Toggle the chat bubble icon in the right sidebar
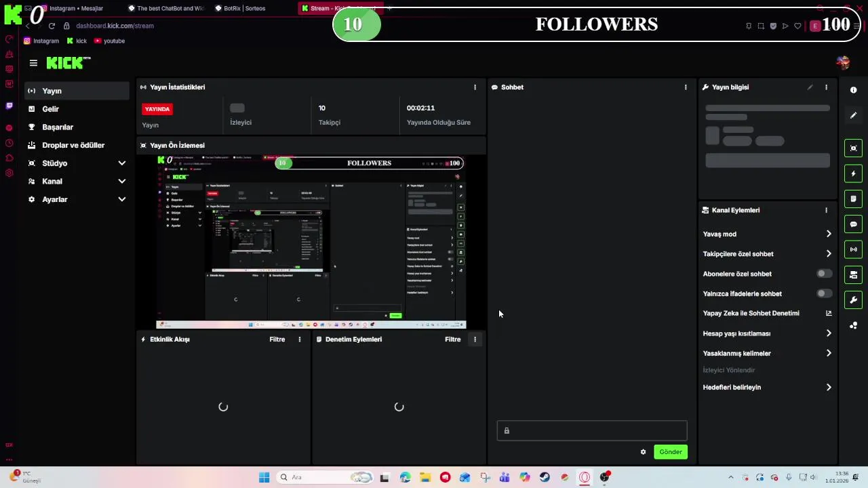The height and width of the screenshot is (488, 868). click(853, 224)
